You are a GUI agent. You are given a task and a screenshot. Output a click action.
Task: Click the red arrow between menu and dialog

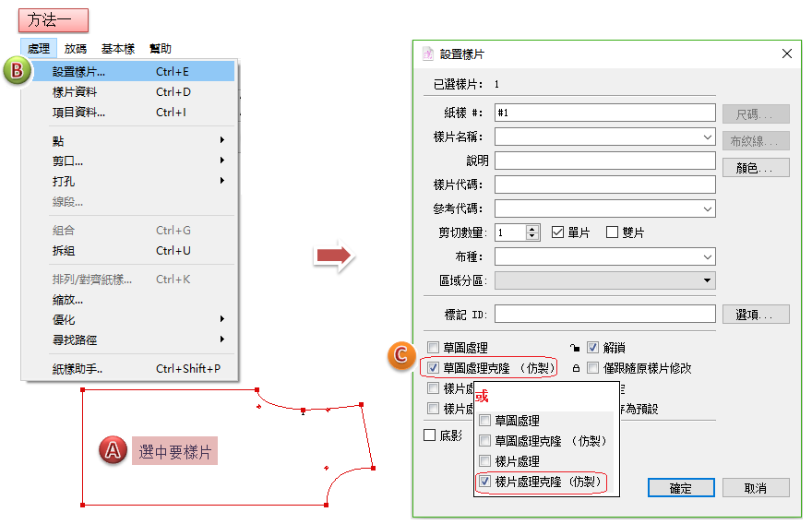click(334, 258)
